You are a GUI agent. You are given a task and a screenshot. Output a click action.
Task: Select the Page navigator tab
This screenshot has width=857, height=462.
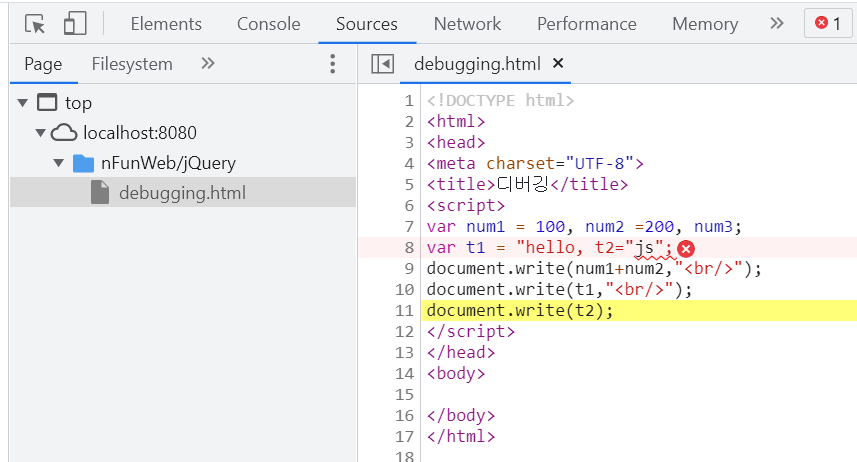[43, 64]
